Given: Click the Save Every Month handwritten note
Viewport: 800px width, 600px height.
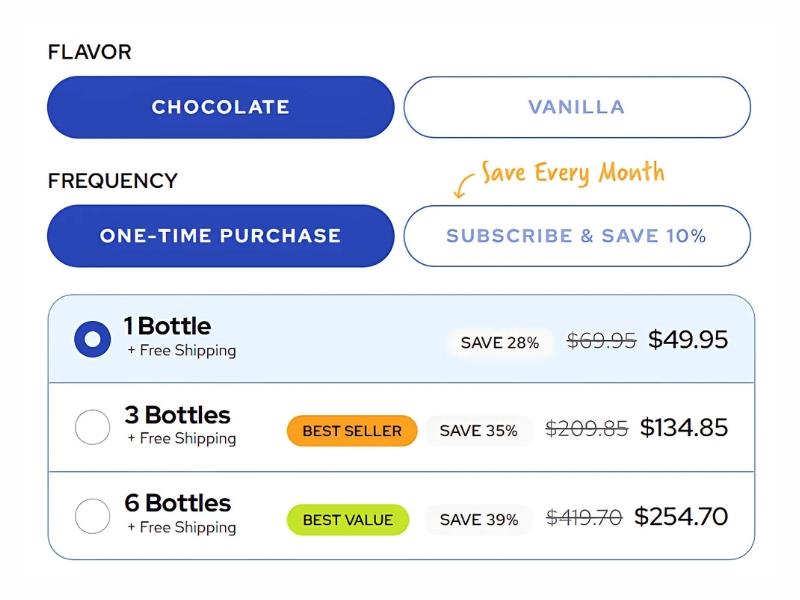Looking at the screenshot, I should point(572,172).
